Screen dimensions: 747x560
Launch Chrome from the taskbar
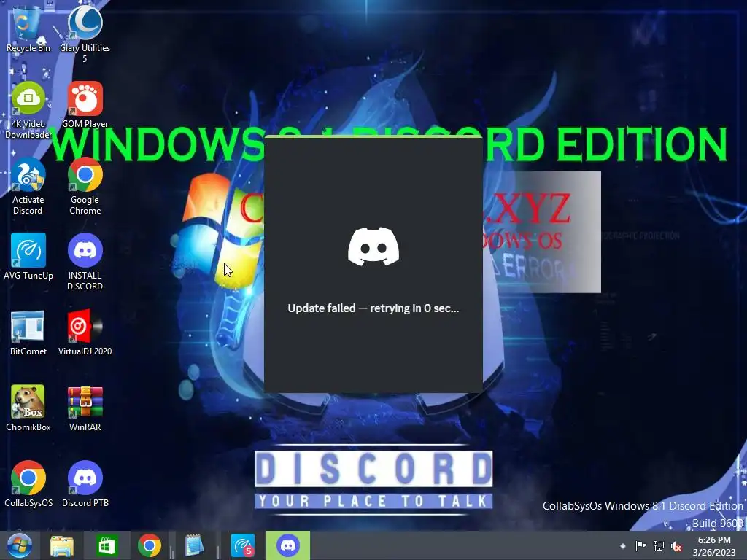[x=149, y=545]
